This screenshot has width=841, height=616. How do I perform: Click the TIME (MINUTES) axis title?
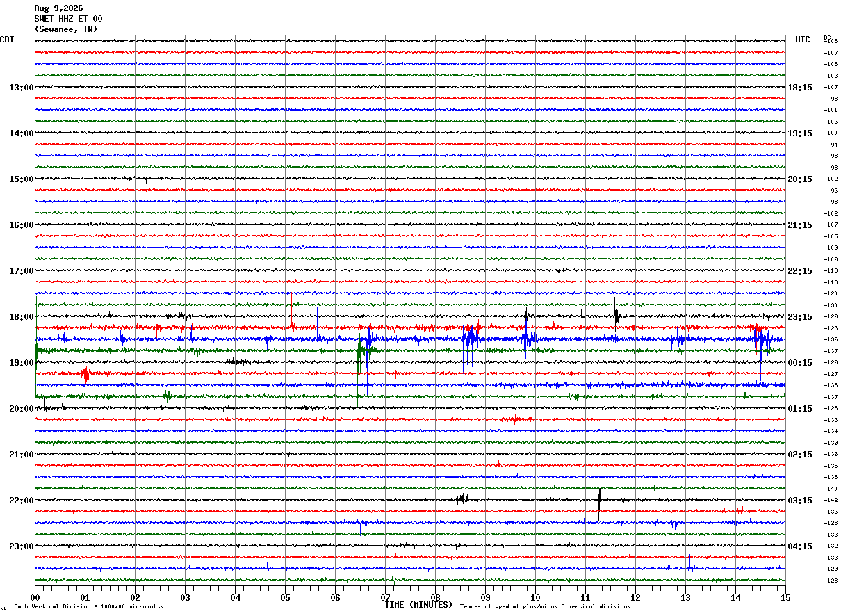tap(418, 605)
